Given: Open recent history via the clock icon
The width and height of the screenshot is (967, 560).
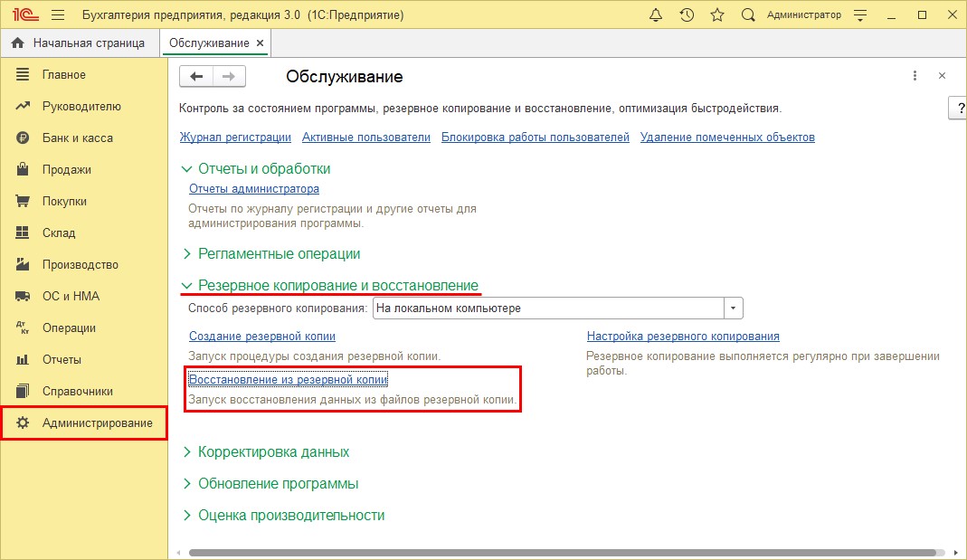Looking at the screenshot, I should coord(687,14).
